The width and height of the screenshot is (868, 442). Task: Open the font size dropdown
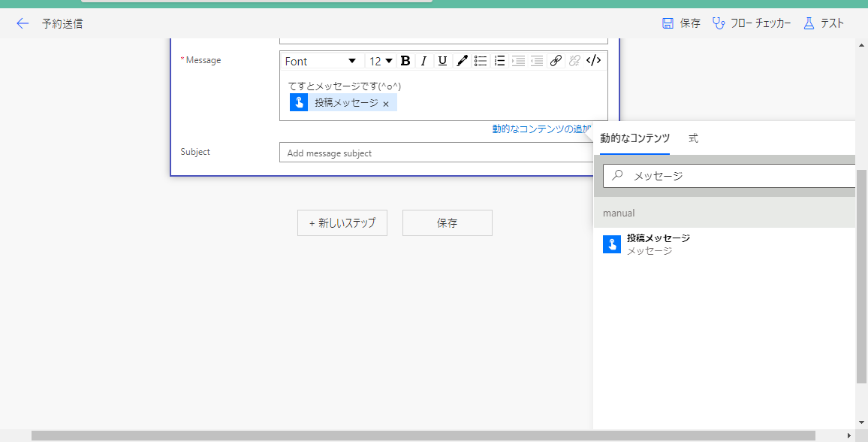[380, 61]
